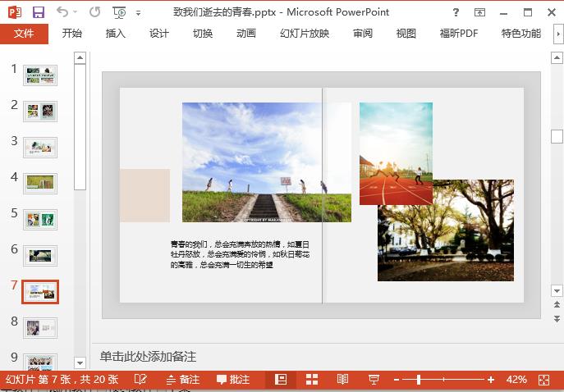
Task: Select slide 1 thumbnail
Action: point(40,75)
